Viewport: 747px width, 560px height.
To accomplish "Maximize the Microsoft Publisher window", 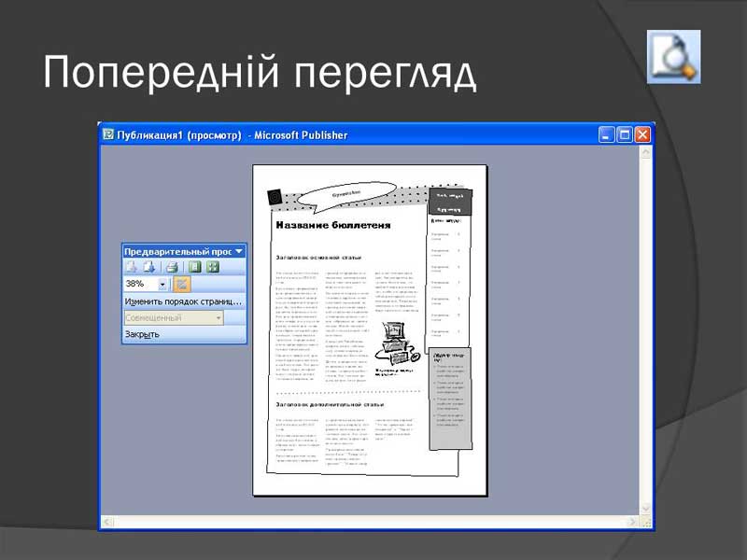I will (625, 134).
